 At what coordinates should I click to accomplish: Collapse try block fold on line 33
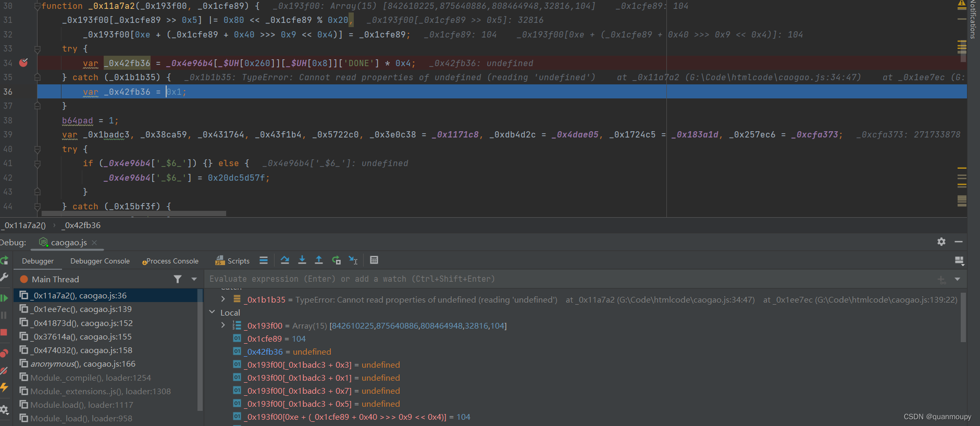[38, 49]
